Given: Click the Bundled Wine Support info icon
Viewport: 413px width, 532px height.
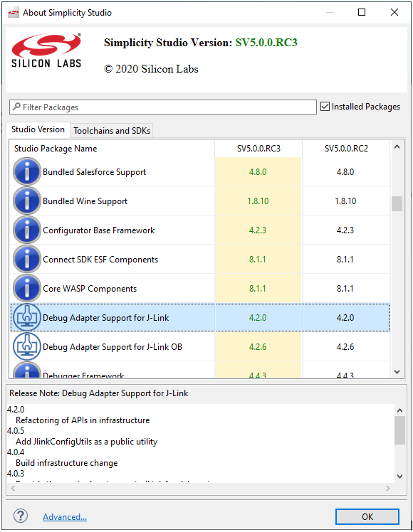Looking at the screenshot, I should point(27,201).
